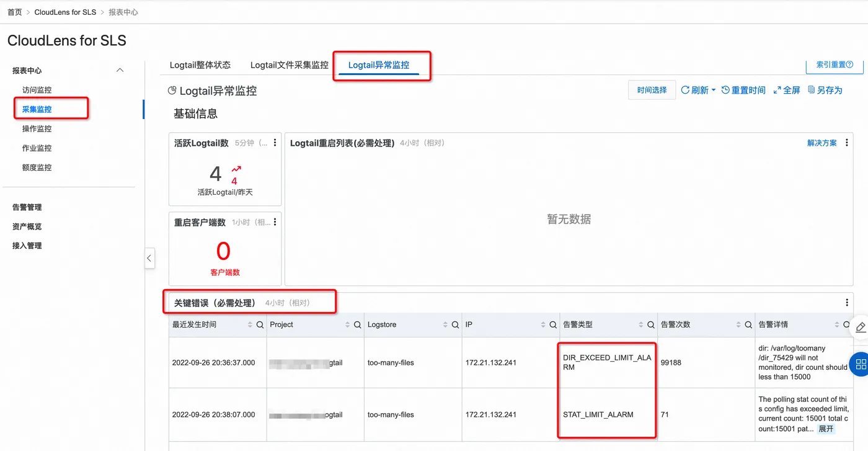Switch to the Logtail整体状态 tab
868x451 pixels.
200,65
